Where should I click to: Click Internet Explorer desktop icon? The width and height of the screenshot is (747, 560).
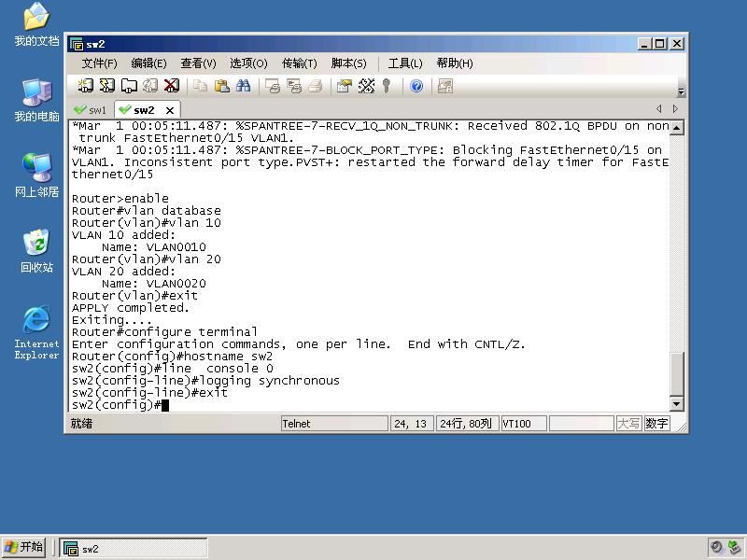pyautogui.click(x=36, y=332)
